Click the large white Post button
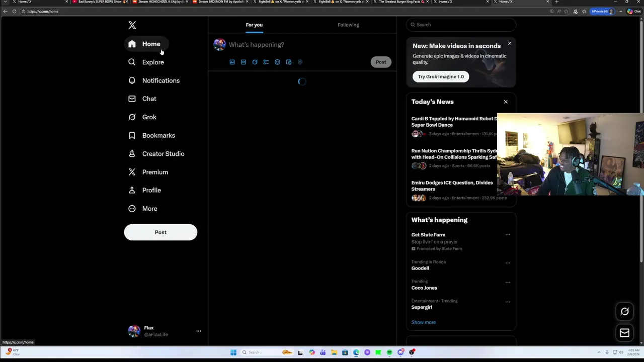The width and height of the screenshot is (644, 362). [x=160, y=232]
